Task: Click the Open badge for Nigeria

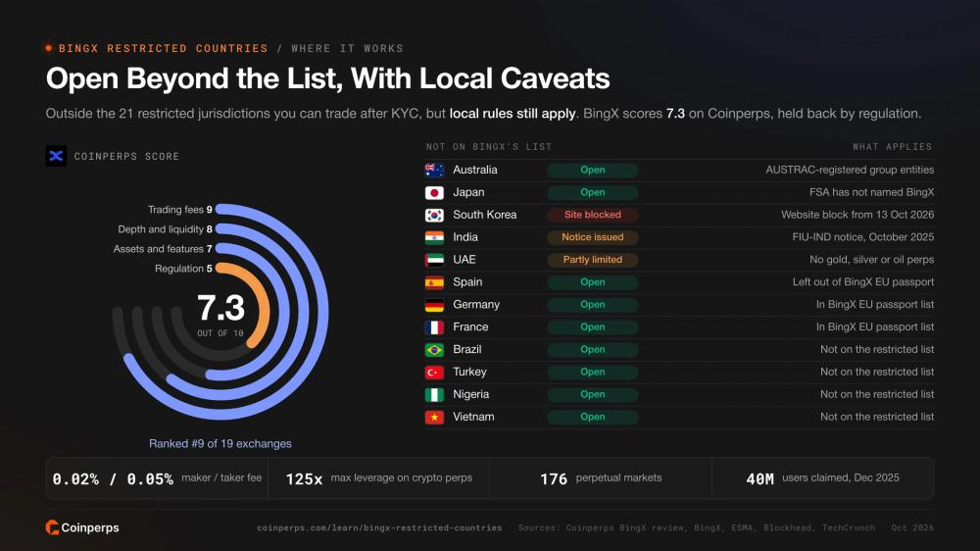Action: 593,395
